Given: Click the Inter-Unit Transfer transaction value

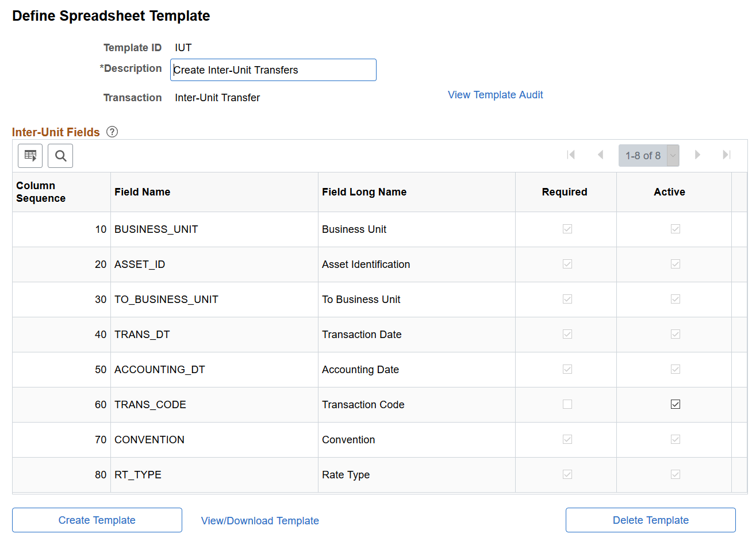Looking at the screenshot, I should (217, 98).
